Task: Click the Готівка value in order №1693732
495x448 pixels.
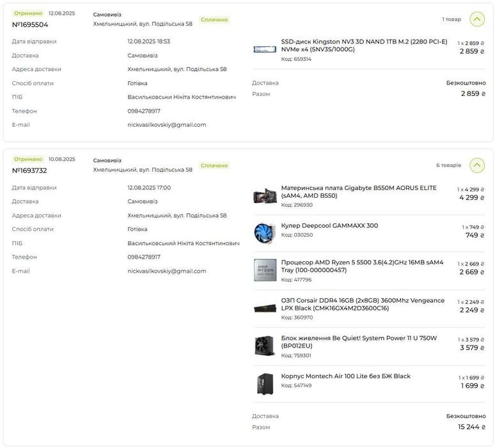Action: [137, 229]
